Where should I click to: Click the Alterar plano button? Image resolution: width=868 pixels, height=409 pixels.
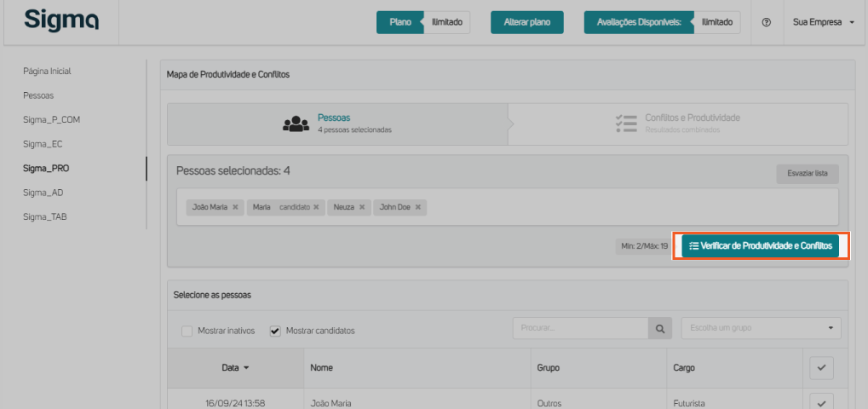click(526, 22)
